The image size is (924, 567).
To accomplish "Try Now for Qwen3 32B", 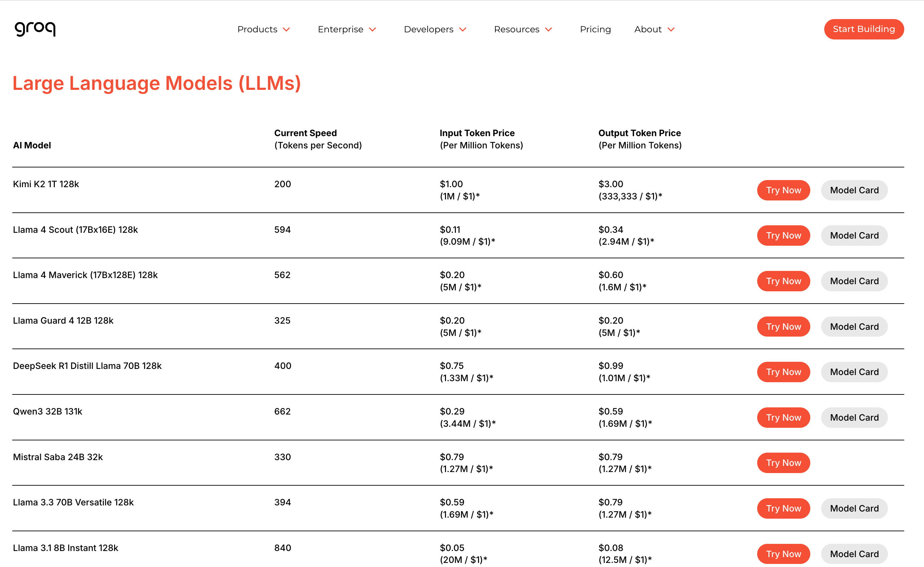I will (783, 417).
